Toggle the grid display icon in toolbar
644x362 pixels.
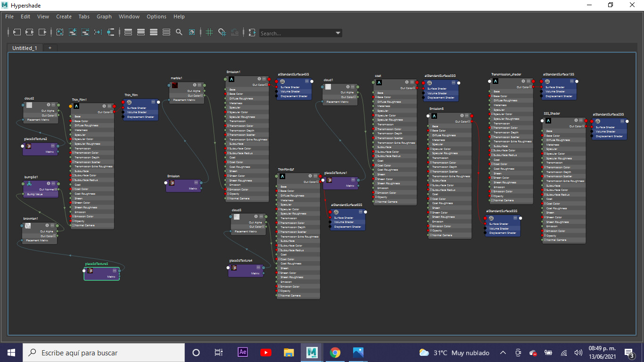(x=209, y=32)
